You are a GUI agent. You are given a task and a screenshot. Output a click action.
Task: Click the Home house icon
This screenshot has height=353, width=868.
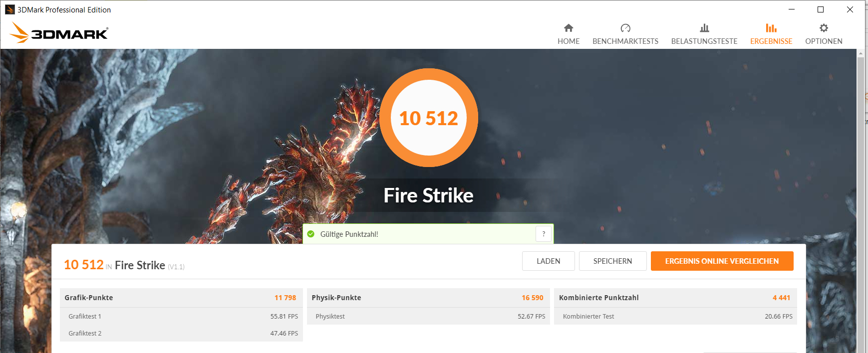click(x=569, y=28)
